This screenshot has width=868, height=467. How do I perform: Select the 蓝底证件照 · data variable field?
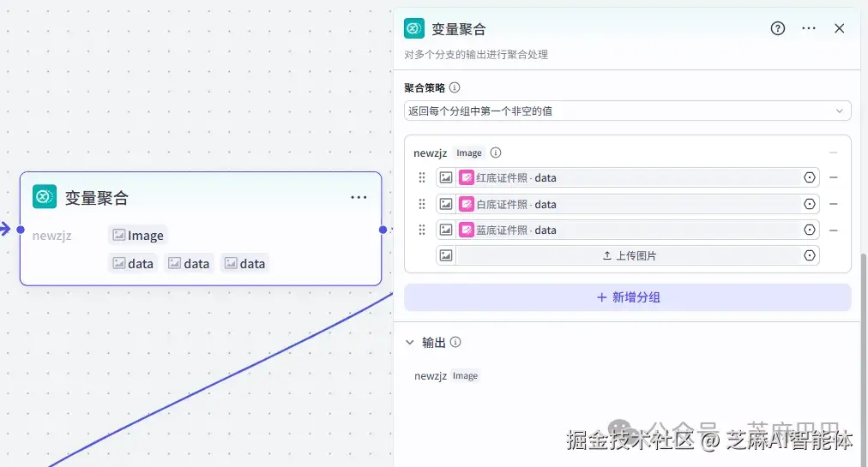coord(628,230)
